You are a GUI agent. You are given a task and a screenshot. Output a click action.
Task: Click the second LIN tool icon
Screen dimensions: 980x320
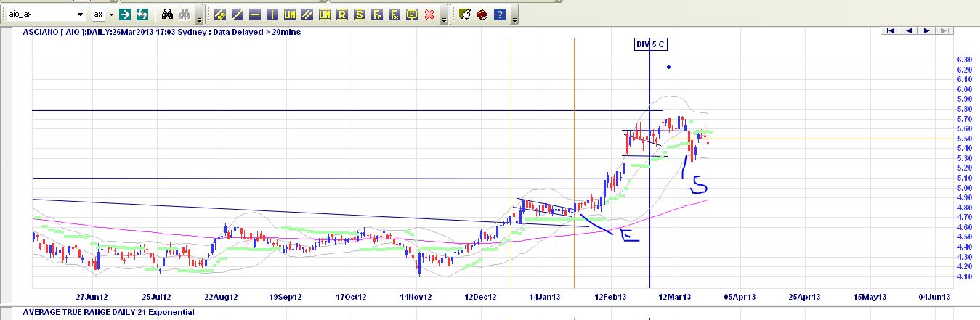[325, 14]
